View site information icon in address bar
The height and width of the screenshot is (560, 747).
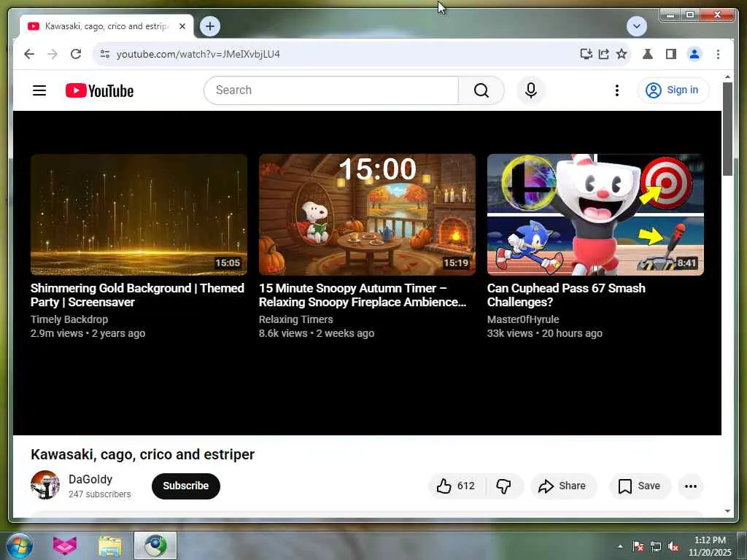pos(105,54)
